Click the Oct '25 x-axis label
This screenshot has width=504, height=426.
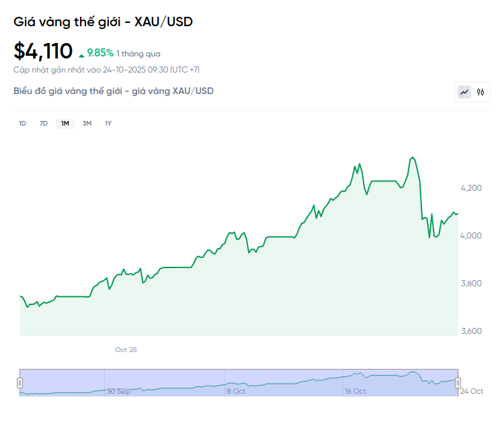pos(126,350)
